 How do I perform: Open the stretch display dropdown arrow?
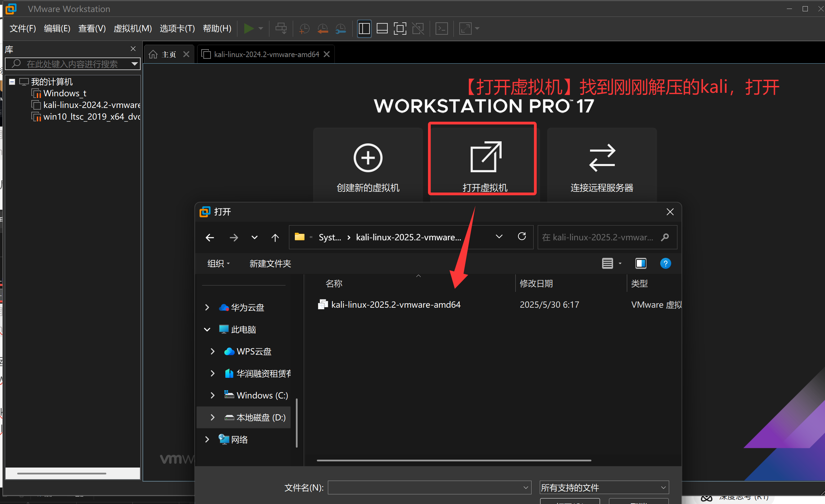[477, 29]
